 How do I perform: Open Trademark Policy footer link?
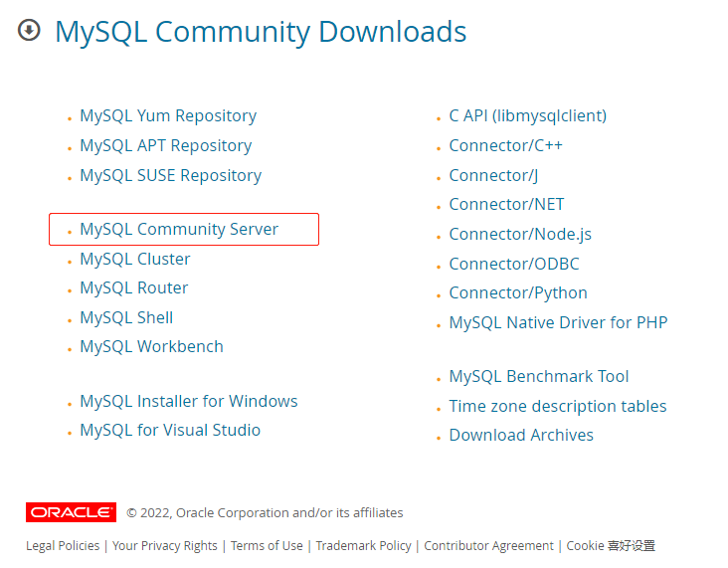[364, 545]
